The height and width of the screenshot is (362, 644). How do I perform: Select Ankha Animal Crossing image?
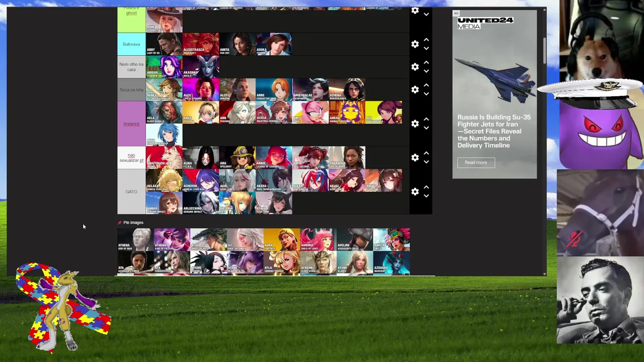347,112
